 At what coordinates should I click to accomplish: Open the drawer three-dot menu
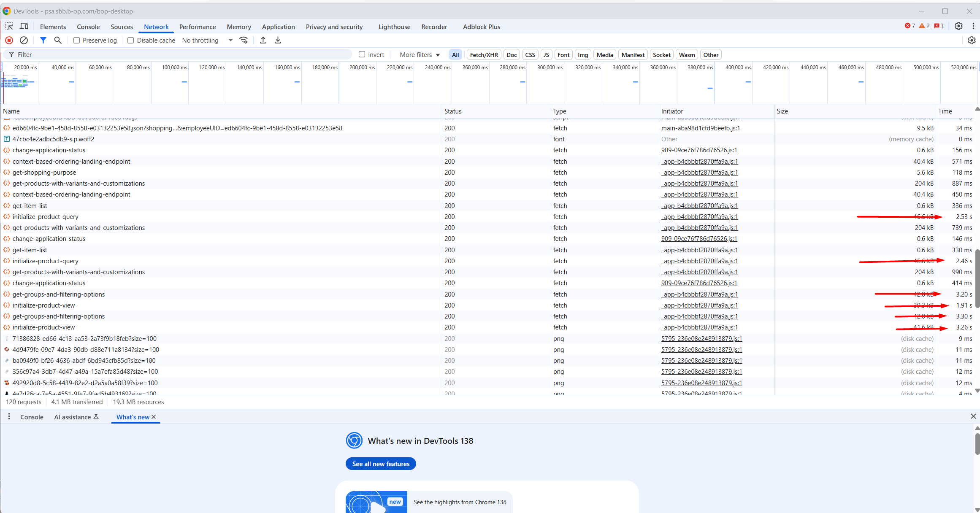9,417
